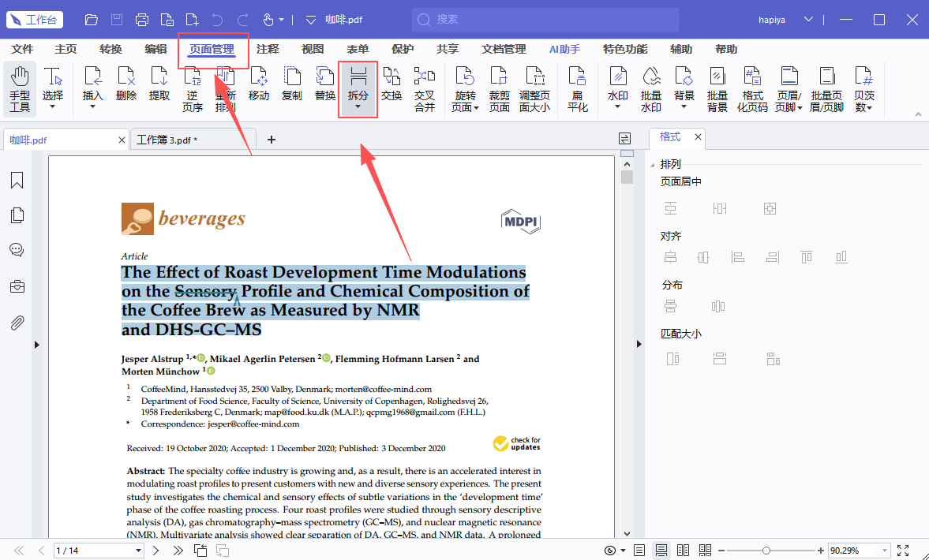Select the Hand tool (手型工具)

[20, 89]
